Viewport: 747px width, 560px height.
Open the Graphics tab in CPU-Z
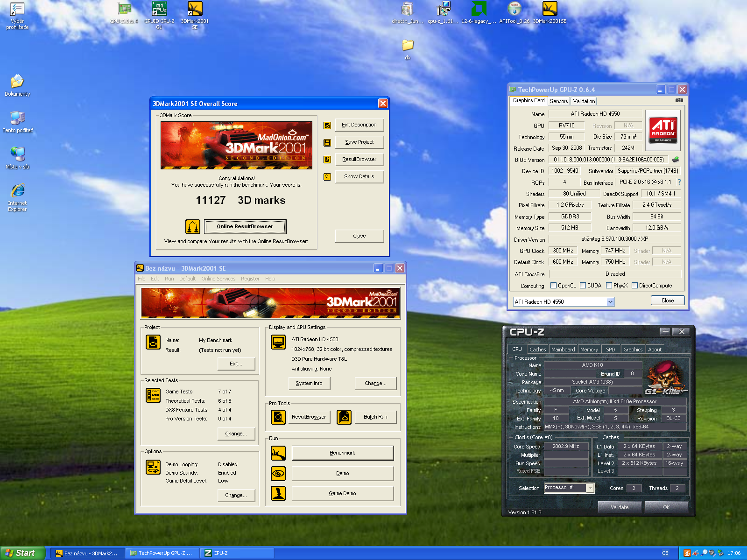633,350
